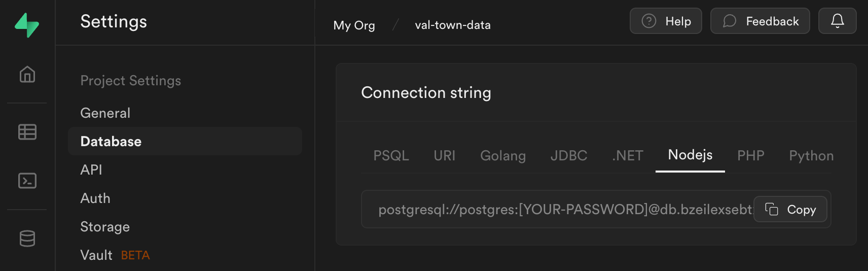
Task: Click the Help button
Action: (666, 21)
